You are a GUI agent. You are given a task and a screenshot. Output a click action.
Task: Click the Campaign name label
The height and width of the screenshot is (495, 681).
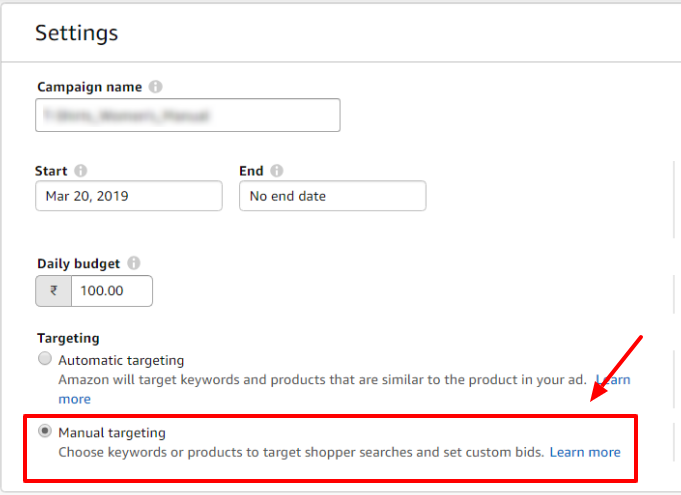pyautogui.click(x=89, y=87)
